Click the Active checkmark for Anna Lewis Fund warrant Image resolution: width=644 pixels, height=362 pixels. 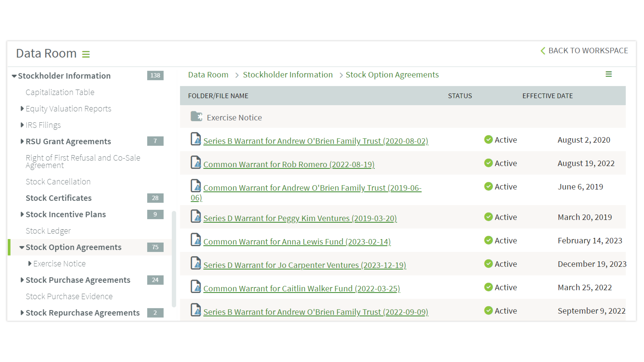488,240
